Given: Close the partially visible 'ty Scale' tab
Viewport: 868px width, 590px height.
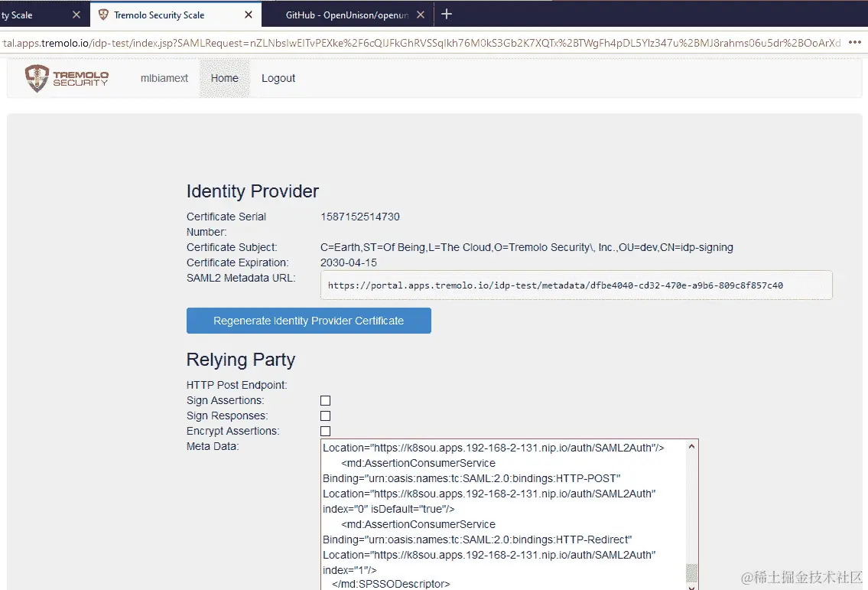Looking at the screenshot, I should [x=76, y=15].
